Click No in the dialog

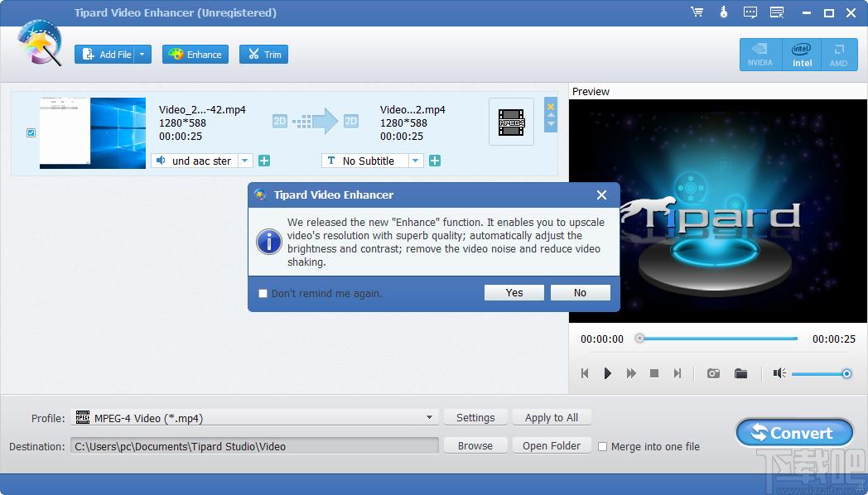(580, 292)
